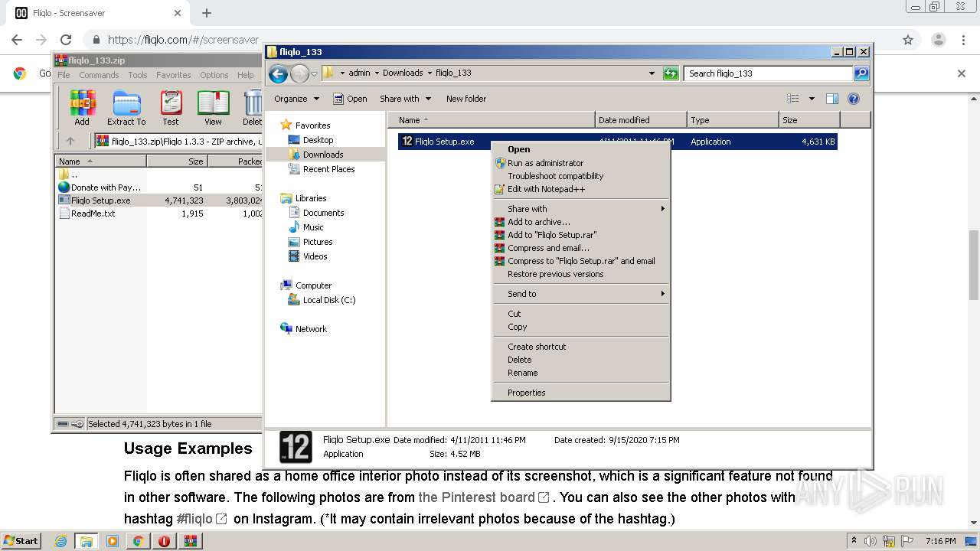This screenshot has height=551, width=980.
Task: Select ReadMe.txt in WinRAR list
Action: point(93,214)
